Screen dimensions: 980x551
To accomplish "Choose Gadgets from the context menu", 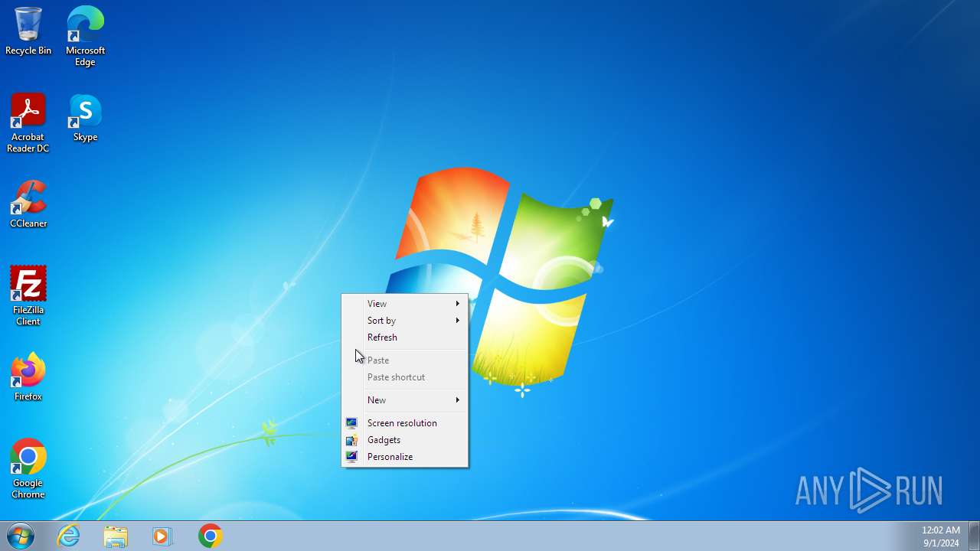I will 404,440.
